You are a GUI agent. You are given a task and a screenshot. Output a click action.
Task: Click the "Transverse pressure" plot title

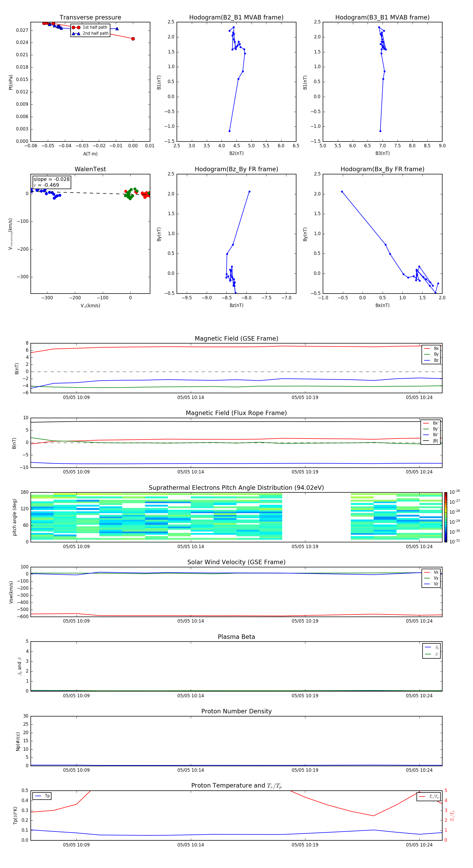[90, 18]
